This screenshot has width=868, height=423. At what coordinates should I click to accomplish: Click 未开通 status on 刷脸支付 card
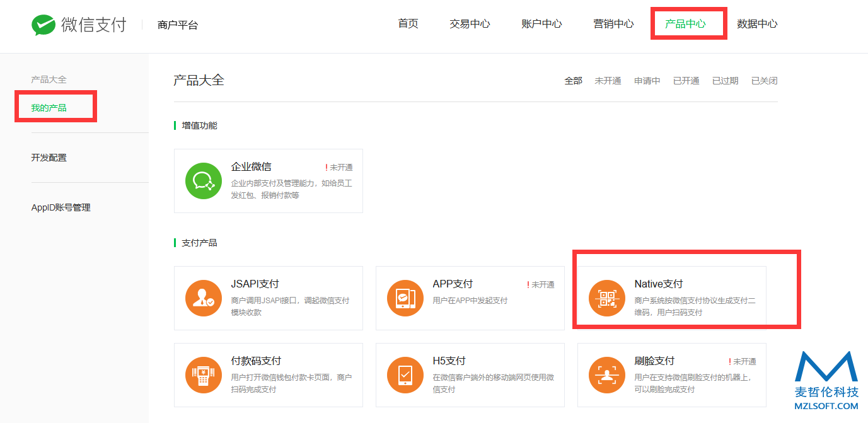click(743, 361)
